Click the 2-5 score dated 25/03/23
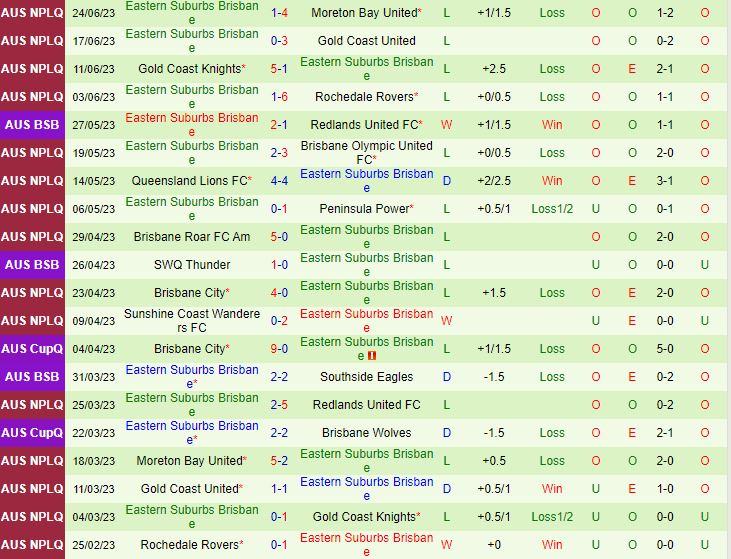 (x=279, y=405)
